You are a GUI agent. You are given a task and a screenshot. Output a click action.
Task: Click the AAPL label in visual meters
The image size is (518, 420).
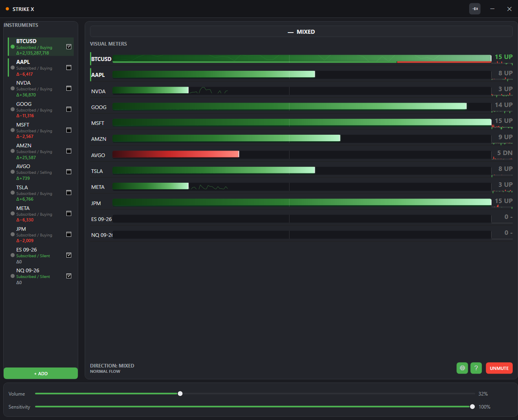[98, 75]
